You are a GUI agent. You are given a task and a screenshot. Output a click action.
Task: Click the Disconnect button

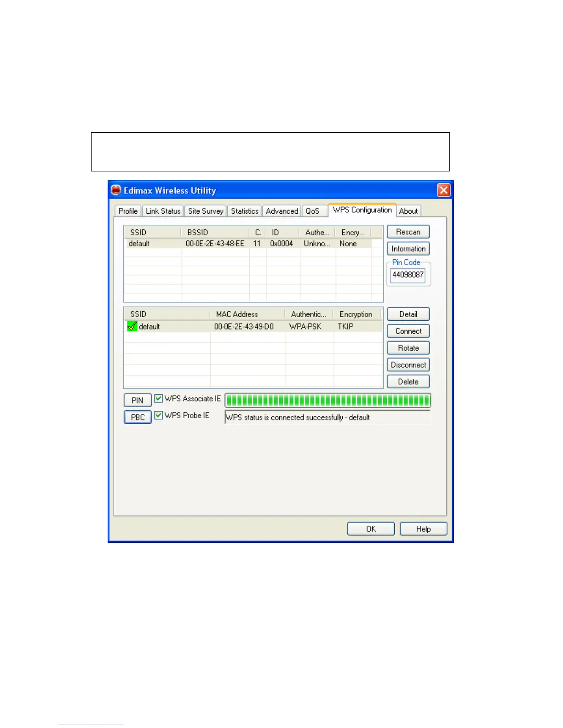tap(408, 365)
